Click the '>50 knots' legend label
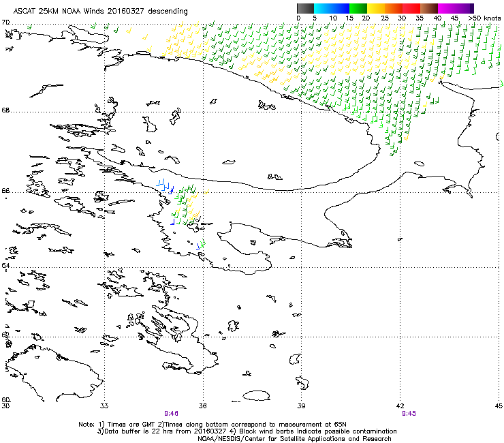This screenshot has width=504, height=443. 485,18
